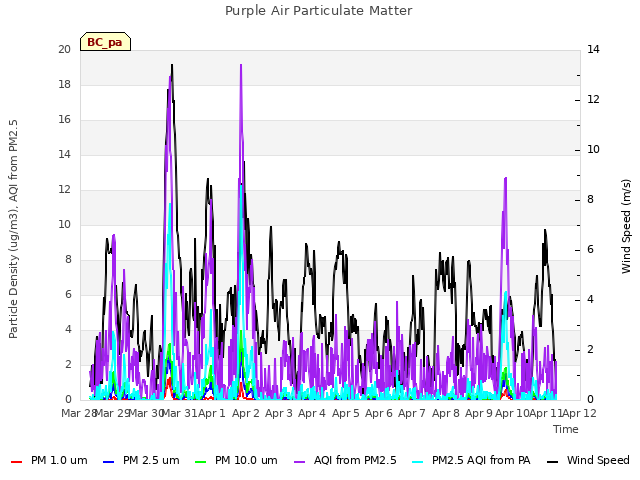Viewport: 640px width, 480px height.
Task: Click the left axis value 16
Action: tap(64, 120)
